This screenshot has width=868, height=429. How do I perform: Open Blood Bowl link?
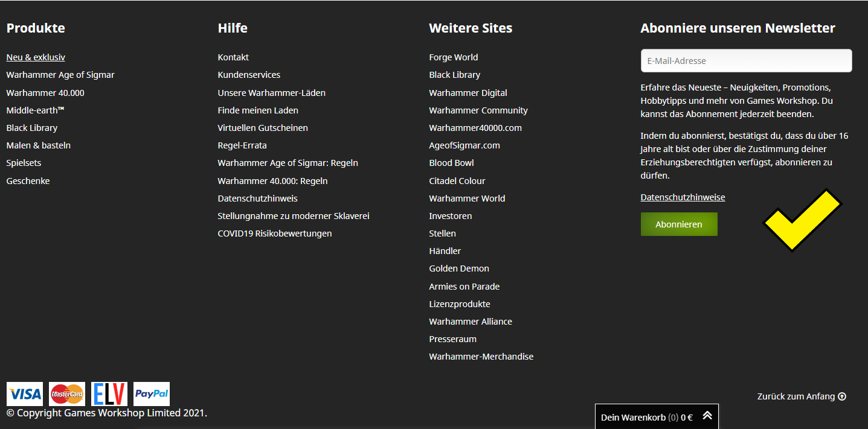(x=452, y=163)
